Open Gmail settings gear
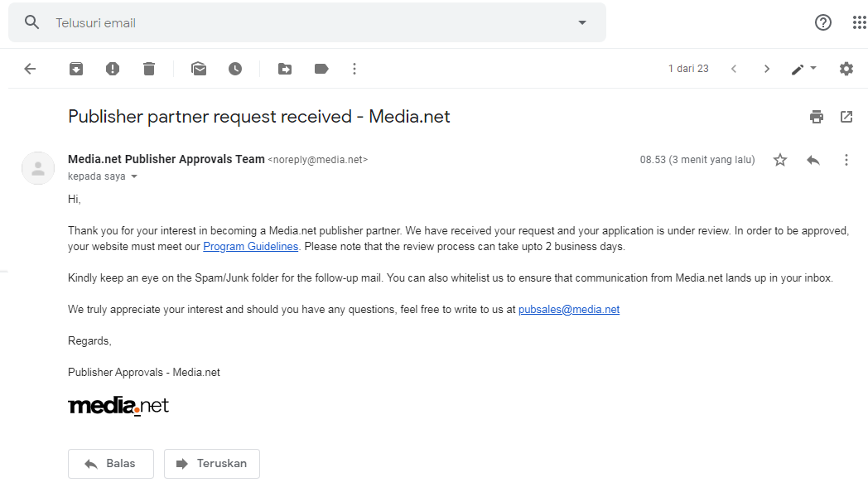The image size is (868, 492). click(x=846, y=69)
